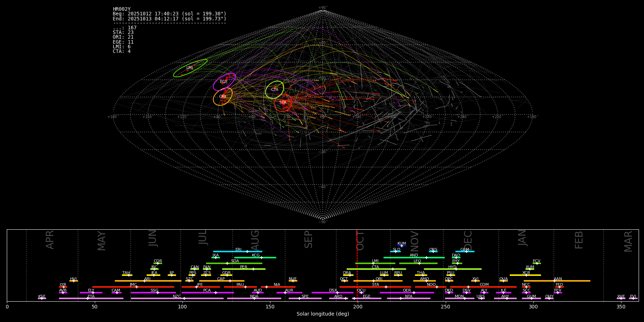Select the JMC red bar in timeline
644x322 pixels.
[133, 287]
